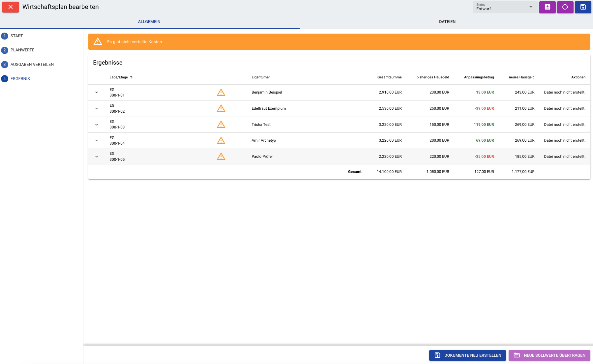The height and width of the screenshot is (364, 593).
Task: Click bisheriges Hausgeld 250,00 EUR
Action: (439, 109)
